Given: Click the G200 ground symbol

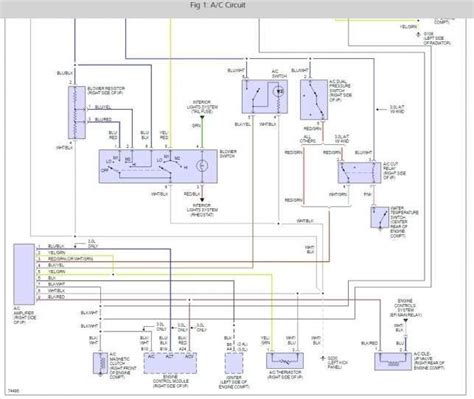Looking at the screenshot, I should click(x=323, y=358).
